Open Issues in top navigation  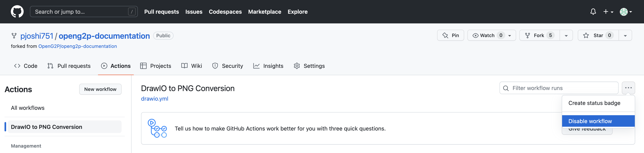coord(194,12)
